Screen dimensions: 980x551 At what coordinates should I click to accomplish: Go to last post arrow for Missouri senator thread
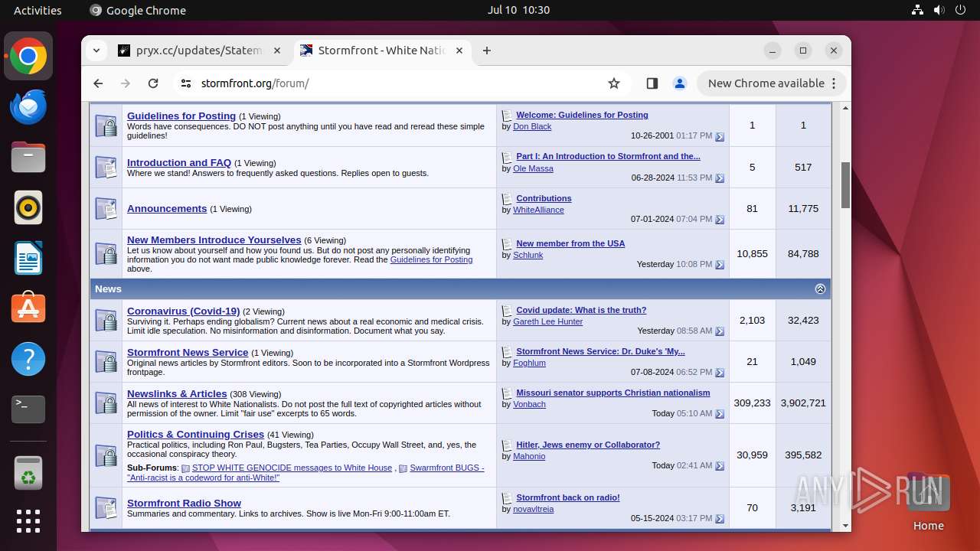720,414
